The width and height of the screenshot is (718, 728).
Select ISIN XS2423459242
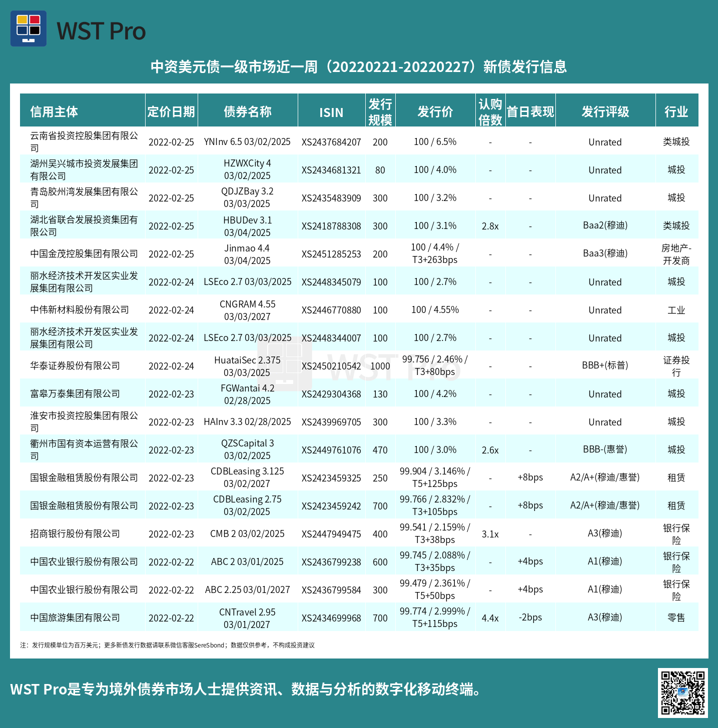pyautogui.click(x=331, y=506)
